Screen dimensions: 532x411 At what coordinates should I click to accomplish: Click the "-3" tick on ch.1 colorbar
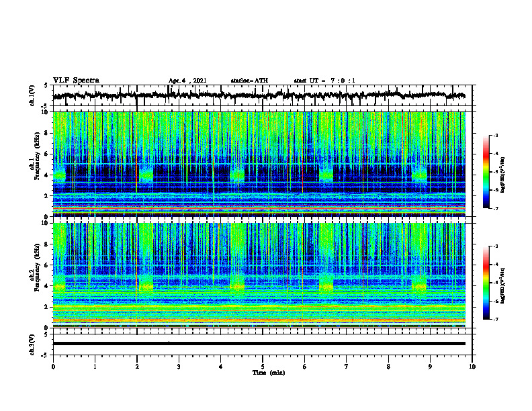[x=495, y=135]
